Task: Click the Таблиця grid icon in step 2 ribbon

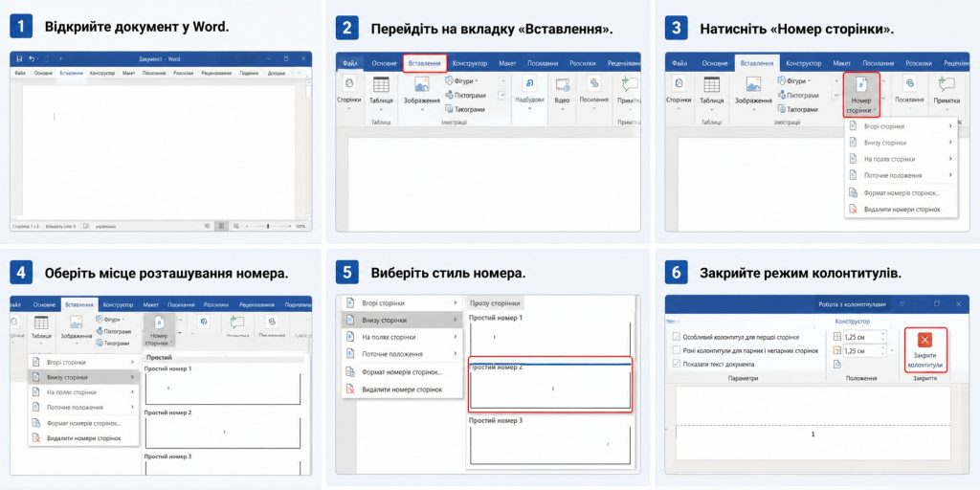Action: click(x=381, y=85)
